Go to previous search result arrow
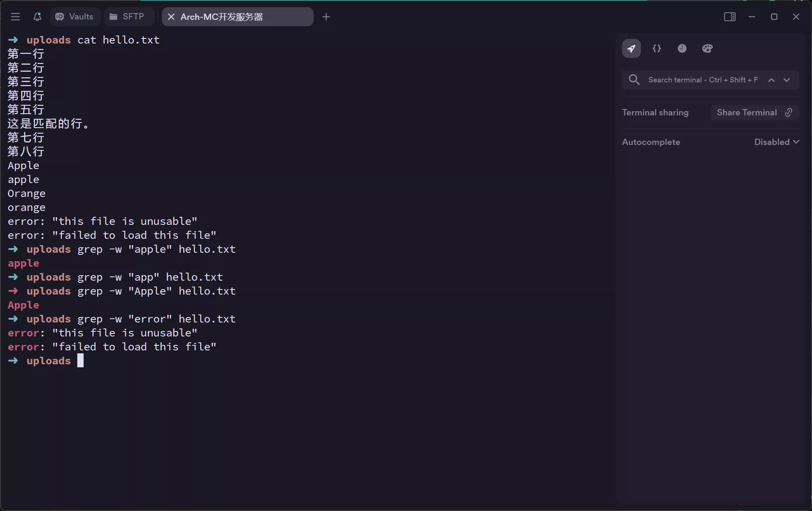The width and height of the screenshot is (812, 511). point(771,80)
